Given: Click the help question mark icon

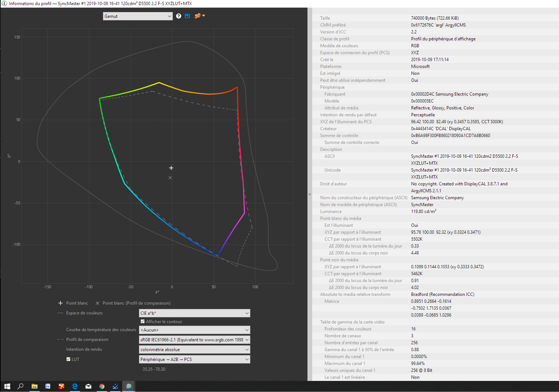Looking at the screenshot, I should tap(178, 16).
